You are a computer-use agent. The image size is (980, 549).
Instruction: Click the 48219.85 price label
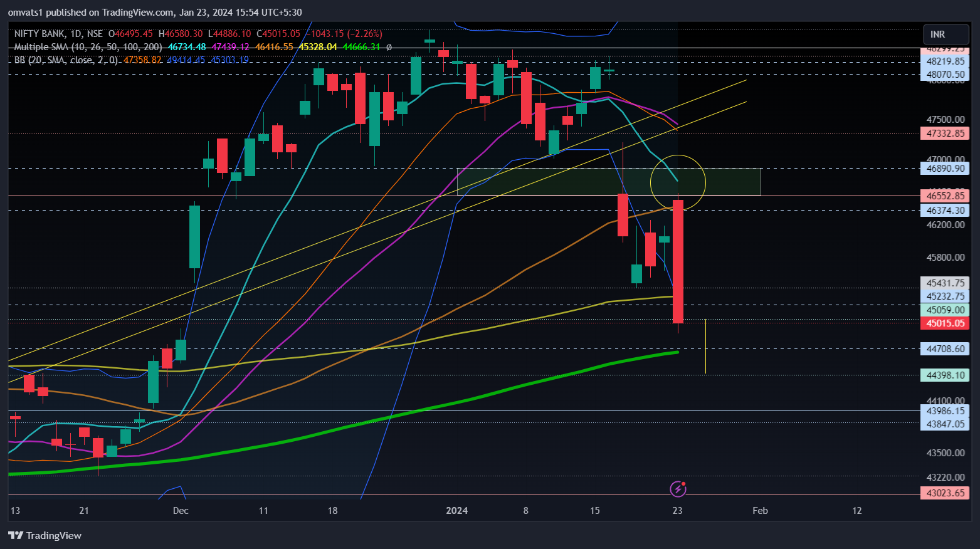coord(945,61)
